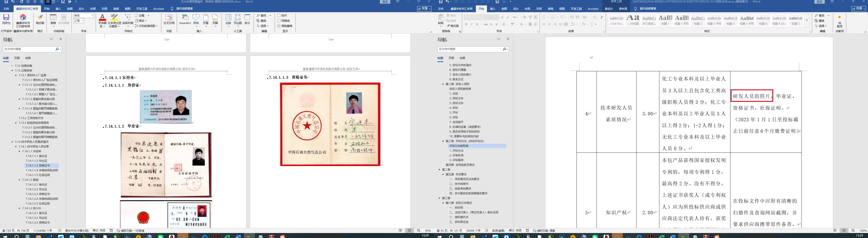Click the 共享 share button in right window
Screen dimensions: 868x238
(858, 9)
